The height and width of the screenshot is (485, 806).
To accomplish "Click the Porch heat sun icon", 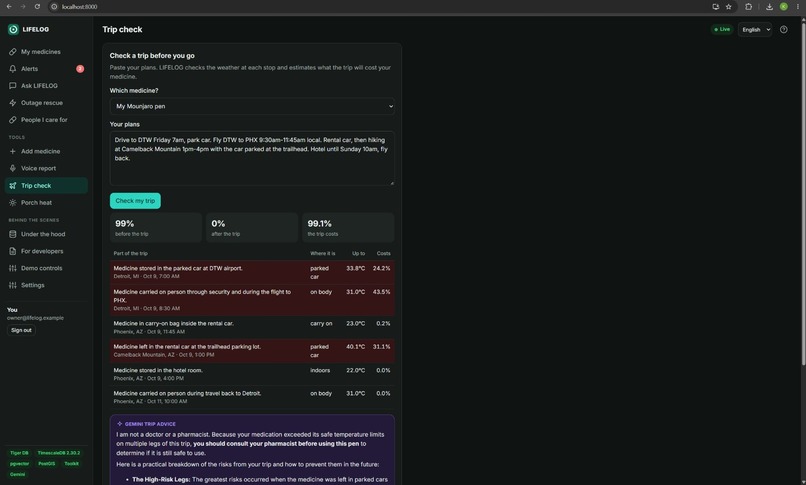I will [13, 203].
